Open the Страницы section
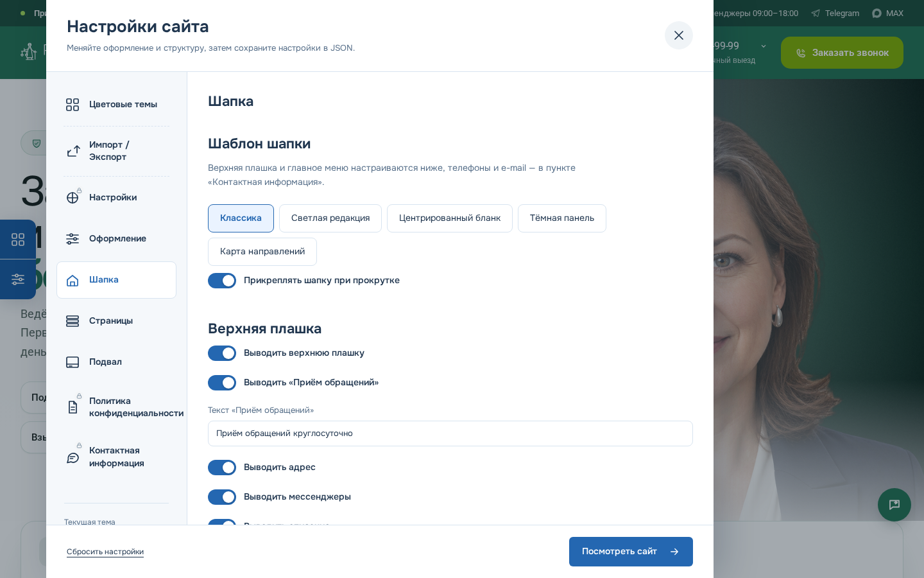 [116, 321]
